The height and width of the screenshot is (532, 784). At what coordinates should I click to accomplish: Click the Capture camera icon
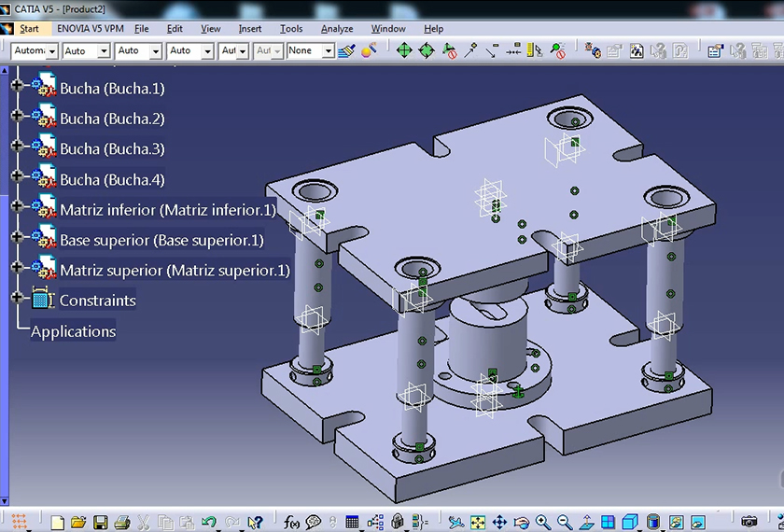point(749,523)
